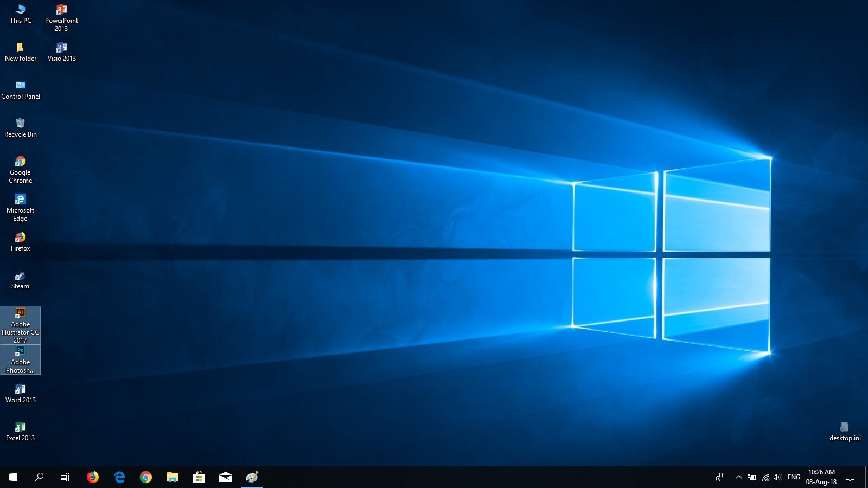Select the Microsoft Edge desktop shortcut
Screen dimensions: 868x488
point(21,208)
